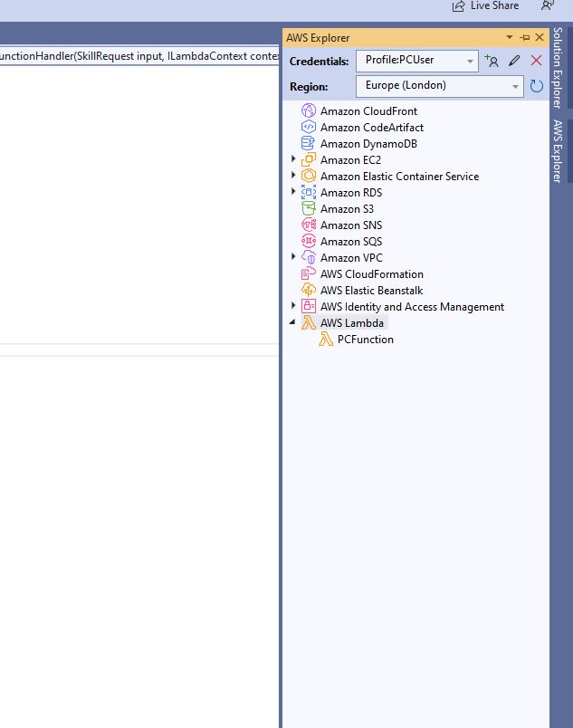573x728 pixels.
Task: Select Amazon DynamoDB in the tree
Action: click(368, 144)
